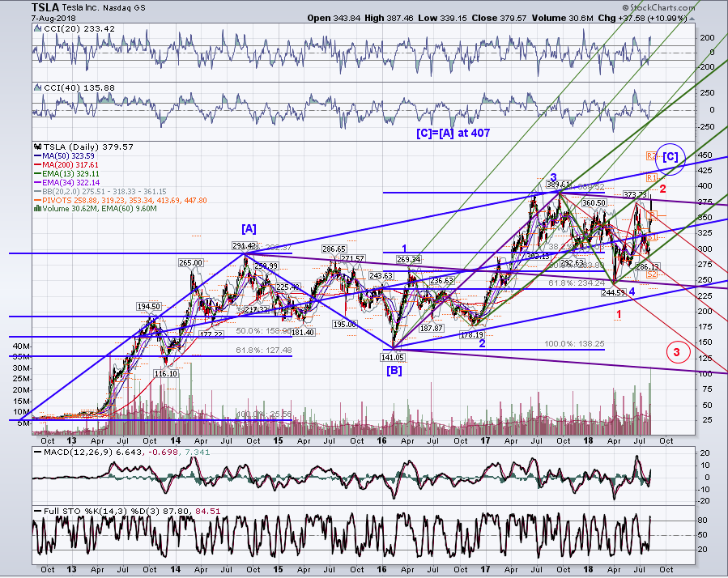Click the candlestick icon before TSLA (Daily)
Viewport: 728px width, 578px height.
(38, 147)
